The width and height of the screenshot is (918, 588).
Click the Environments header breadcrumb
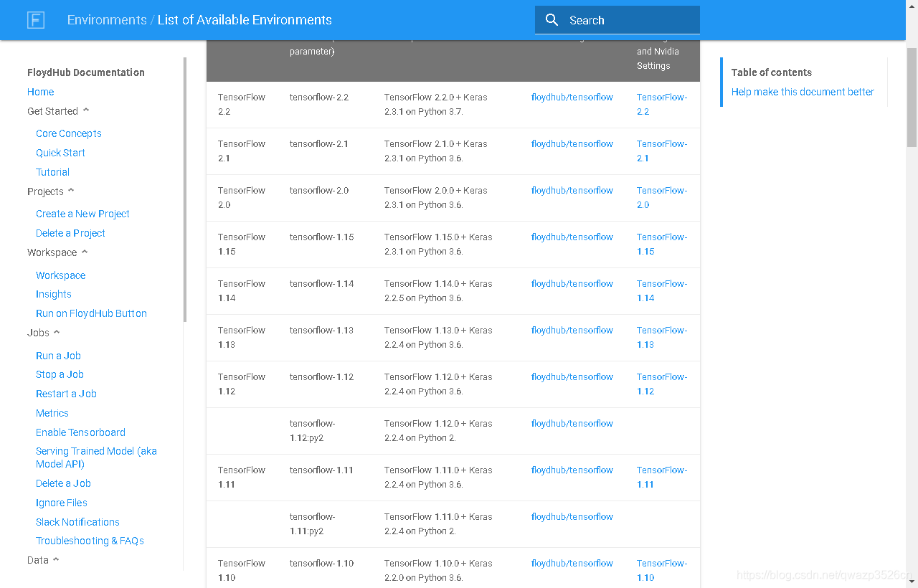coord(107,20)
